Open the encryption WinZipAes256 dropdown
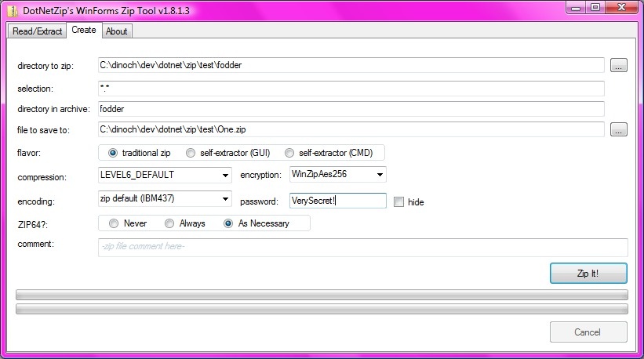The height and width of the screenshot is (359, 644). tap(380, 174)
